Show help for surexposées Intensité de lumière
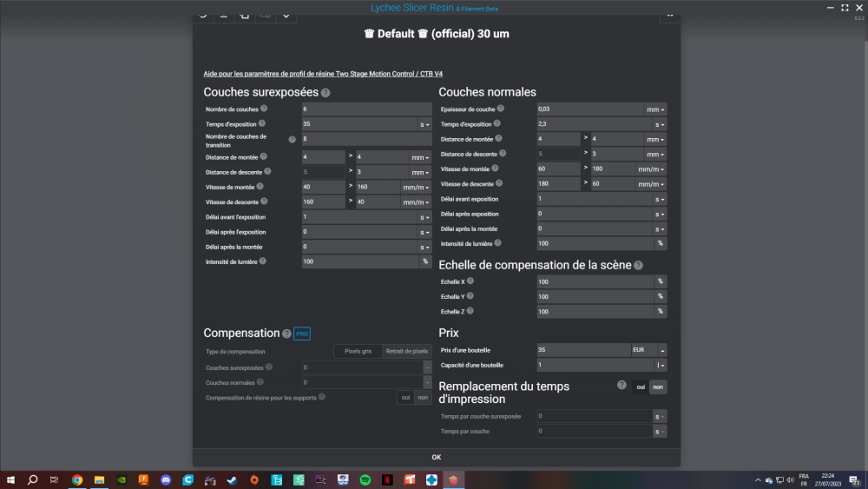Image resolution: width=868 pixels, height=489 pixels. pyautogui.click(x=263, y=261)
